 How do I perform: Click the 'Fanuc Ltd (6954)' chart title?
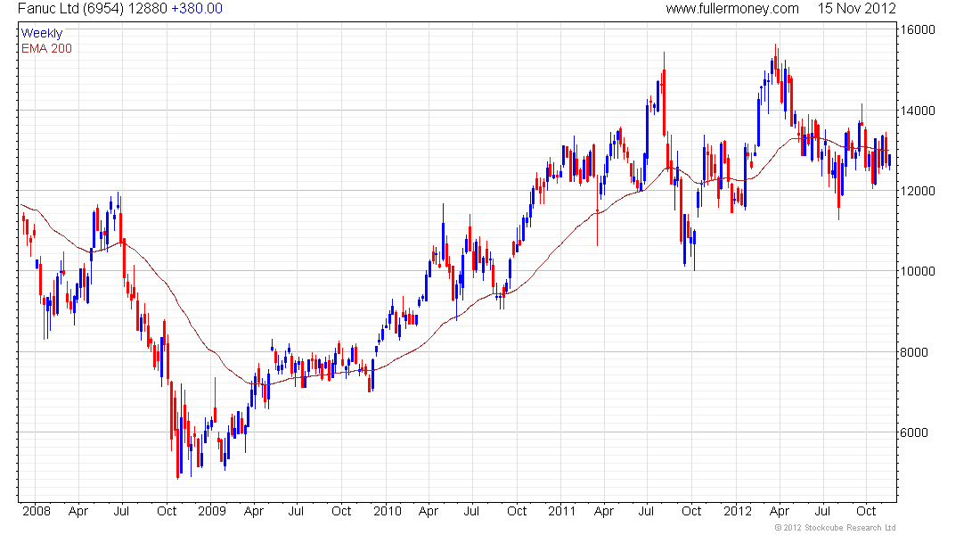tap(70, 9)
